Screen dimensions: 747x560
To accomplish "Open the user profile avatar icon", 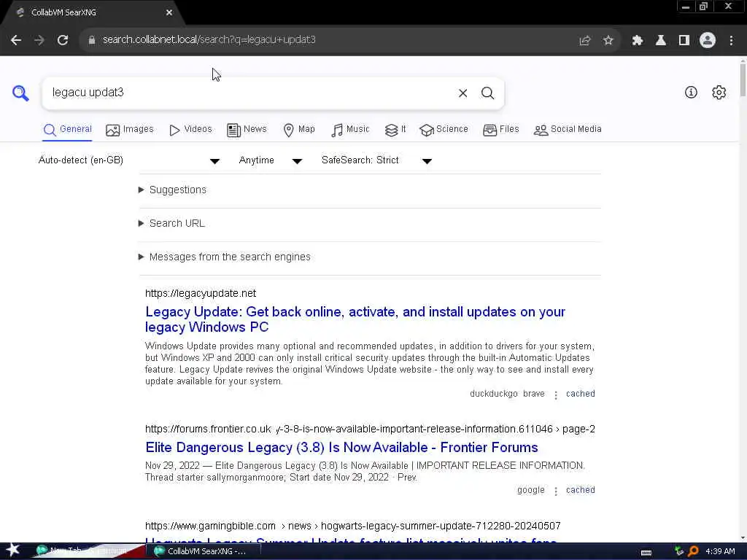I will [x=708, y=40].
